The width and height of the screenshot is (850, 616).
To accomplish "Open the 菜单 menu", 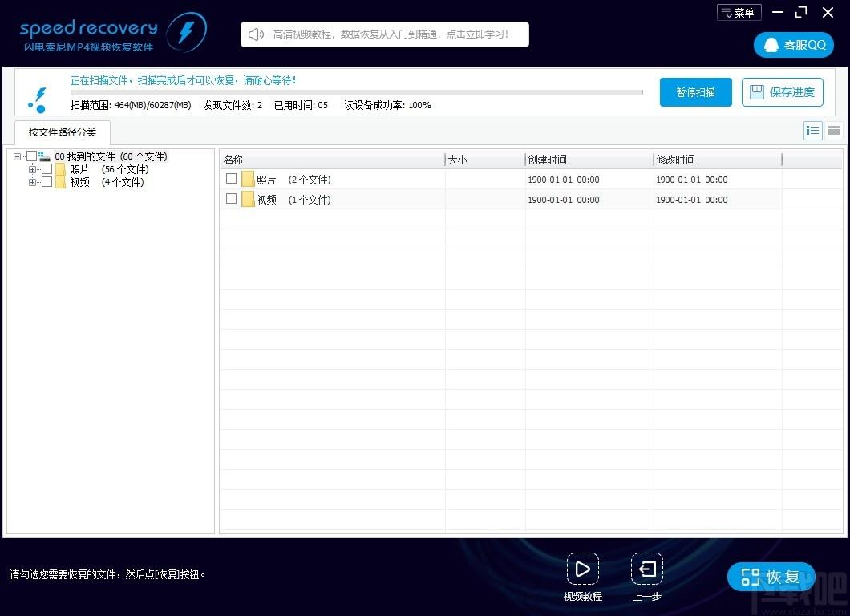I will [739, 13].
